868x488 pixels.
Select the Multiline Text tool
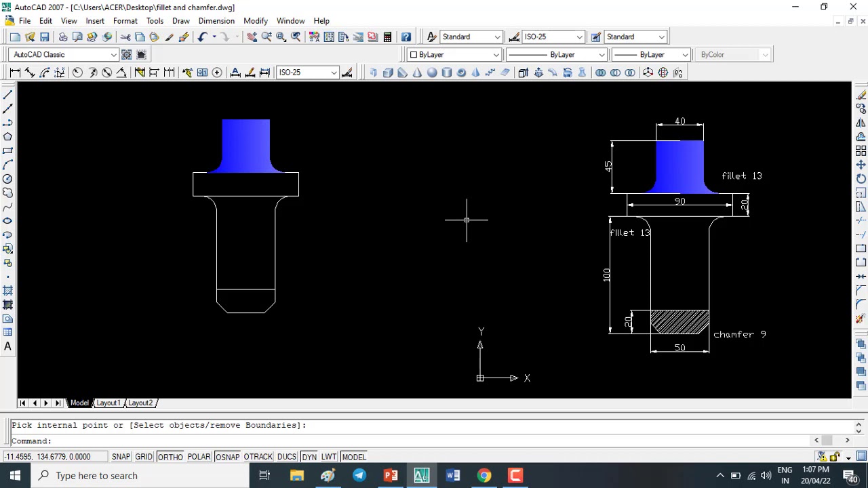pos(7,346)
